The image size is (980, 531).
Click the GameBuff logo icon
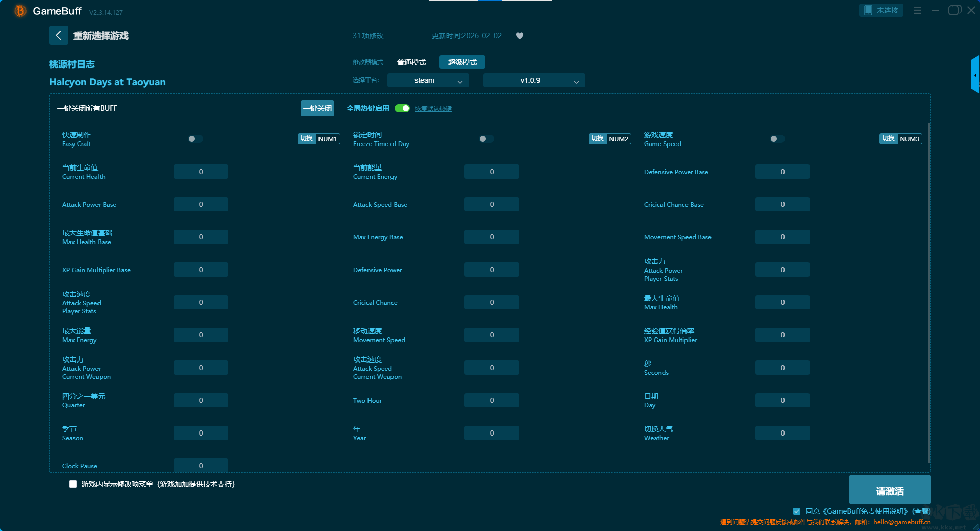[x=20, y=11]
